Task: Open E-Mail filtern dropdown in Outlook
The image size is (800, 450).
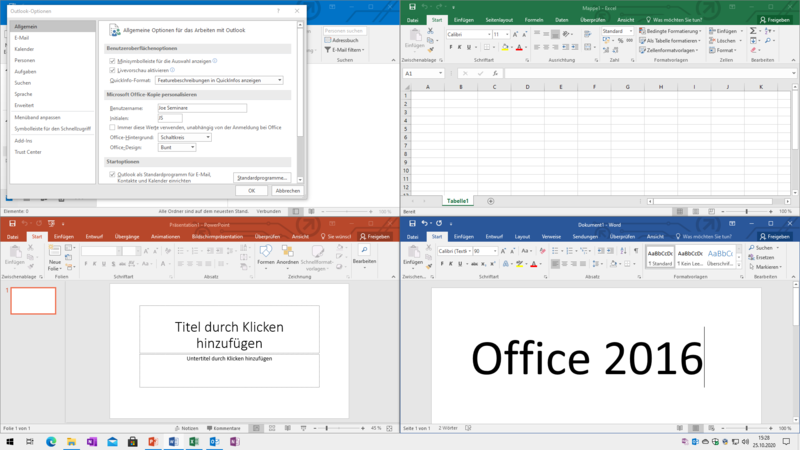Action: (x=345, y=50)
